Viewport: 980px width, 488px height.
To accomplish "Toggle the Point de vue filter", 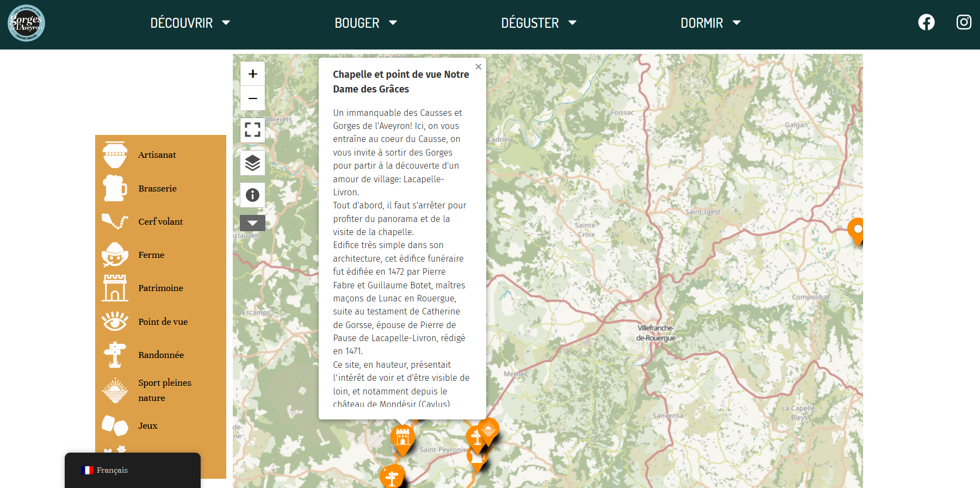I will click(163, 322).
